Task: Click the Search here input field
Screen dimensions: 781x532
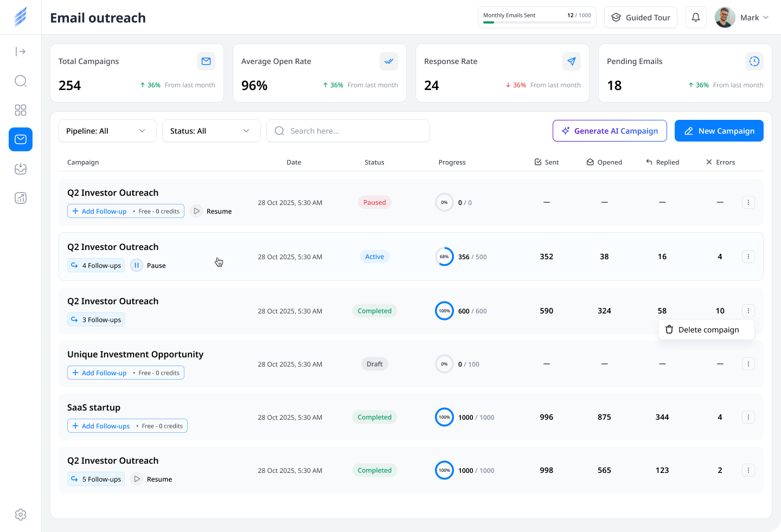Action: 348,131
